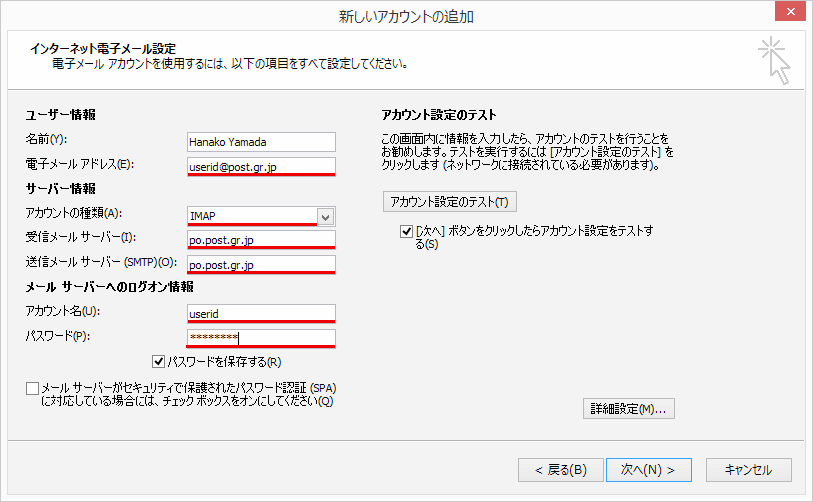Proceed with the 次へ(N) button
This screenshot has width=813, height=502.
649,470
